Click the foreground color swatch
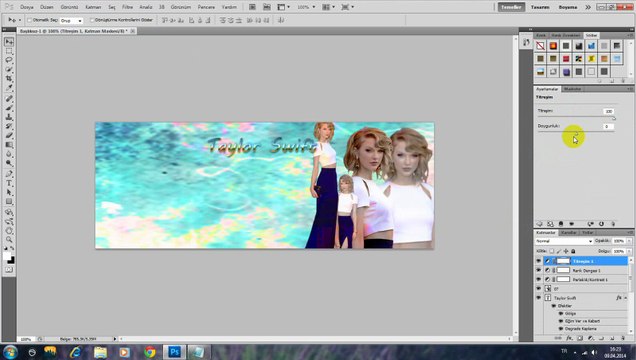Viewport: 636px width, 360px height. [7, 256]
